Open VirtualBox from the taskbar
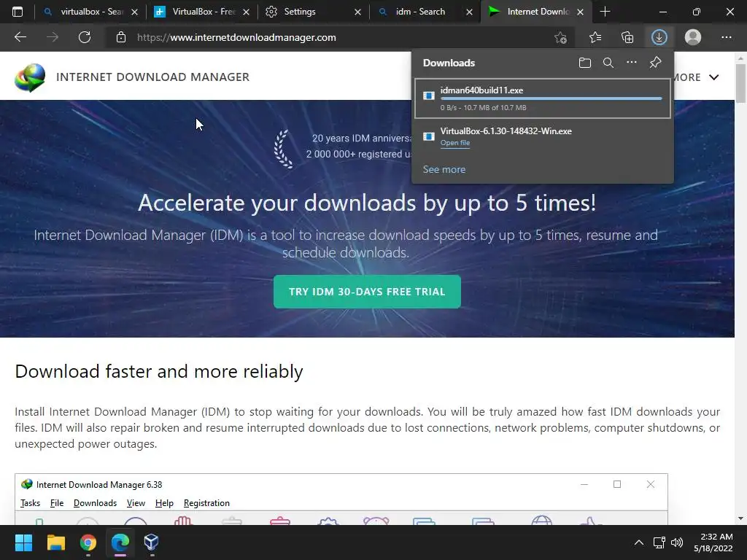747x560 pixels. click(x=152, y=542)
